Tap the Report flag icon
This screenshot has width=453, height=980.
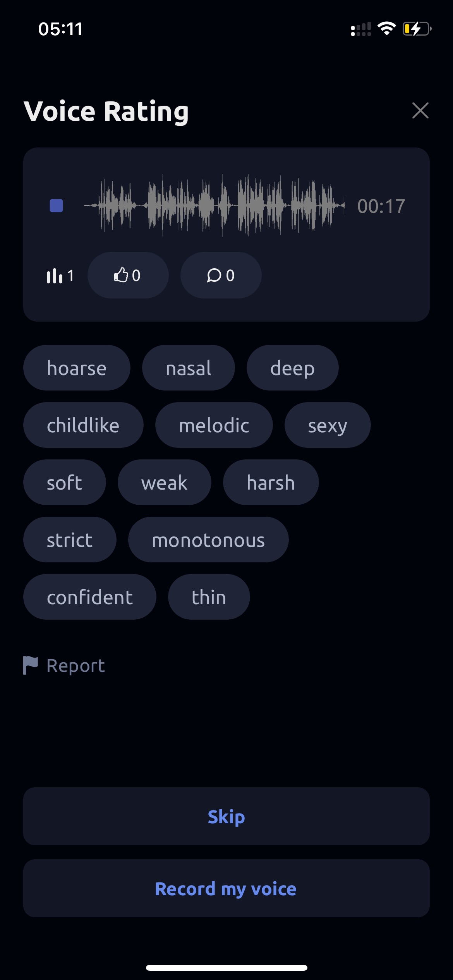coord(31,665)
